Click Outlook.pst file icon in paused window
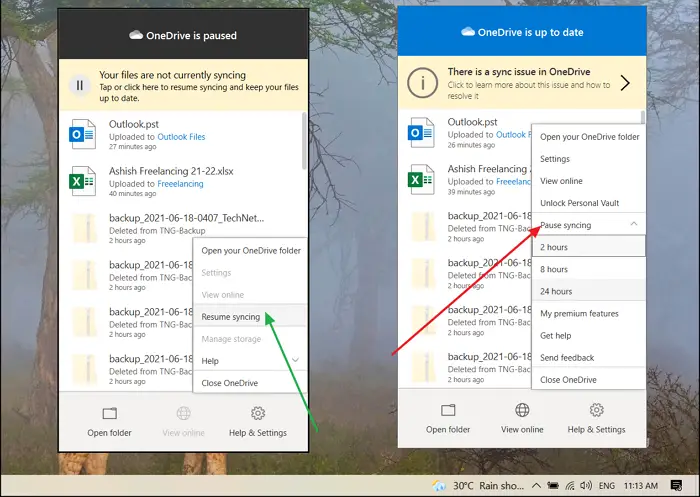 [83, 134]
